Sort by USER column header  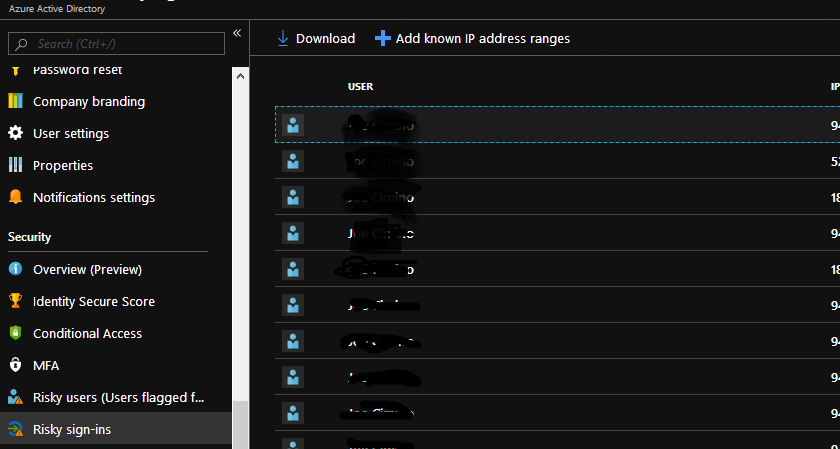point(361,86)
